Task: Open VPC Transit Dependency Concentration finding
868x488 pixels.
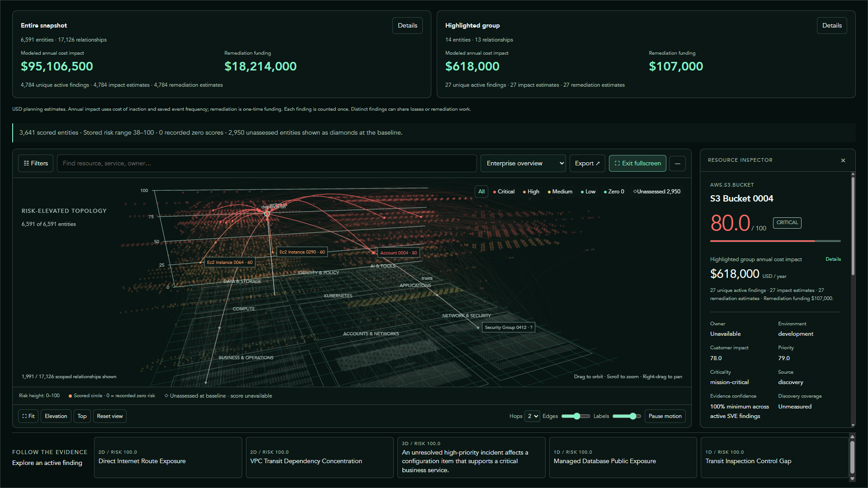Action: (x=320, y=457)
